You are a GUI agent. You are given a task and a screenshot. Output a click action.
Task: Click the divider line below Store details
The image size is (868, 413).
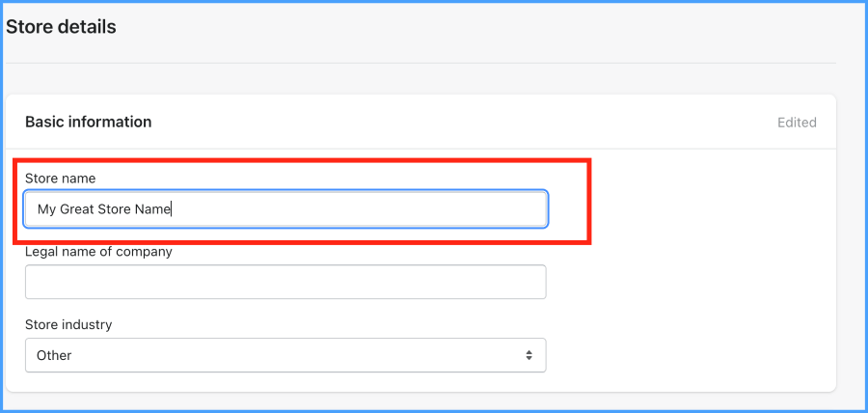coord(420,64)
